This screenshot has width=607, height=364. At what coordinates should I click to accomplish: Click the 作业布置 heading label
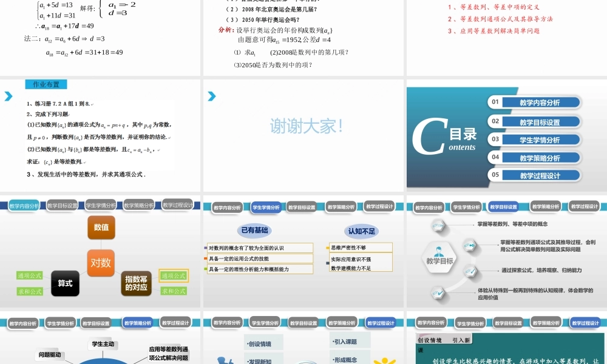(46, 84)
